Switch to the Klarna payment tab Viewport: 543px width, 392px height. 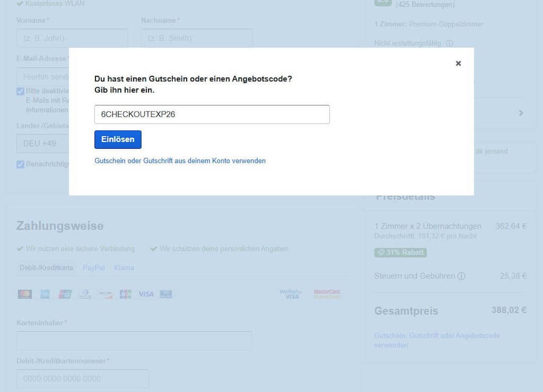(124, 268)
